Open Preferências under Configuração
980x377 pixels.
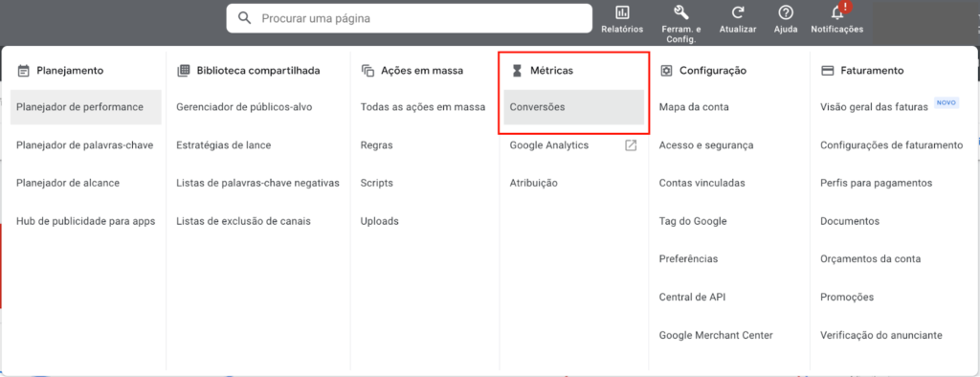(x=688, y=259)
